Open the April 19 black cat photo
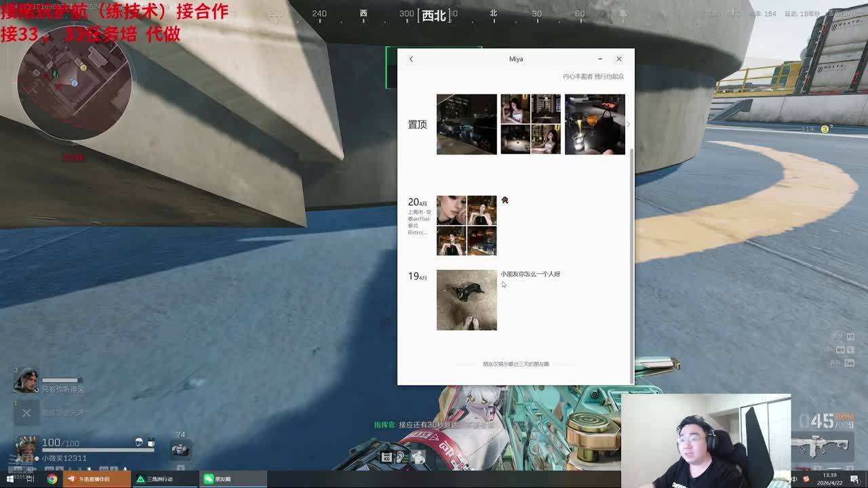Screen dimensions: 868x488 tap(467, 300)
